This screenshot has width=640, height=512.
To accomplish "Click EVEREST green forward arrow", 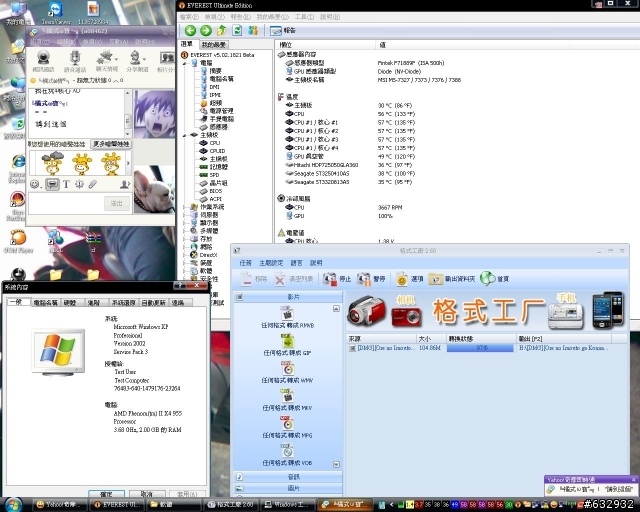I will tap(206, 30).
